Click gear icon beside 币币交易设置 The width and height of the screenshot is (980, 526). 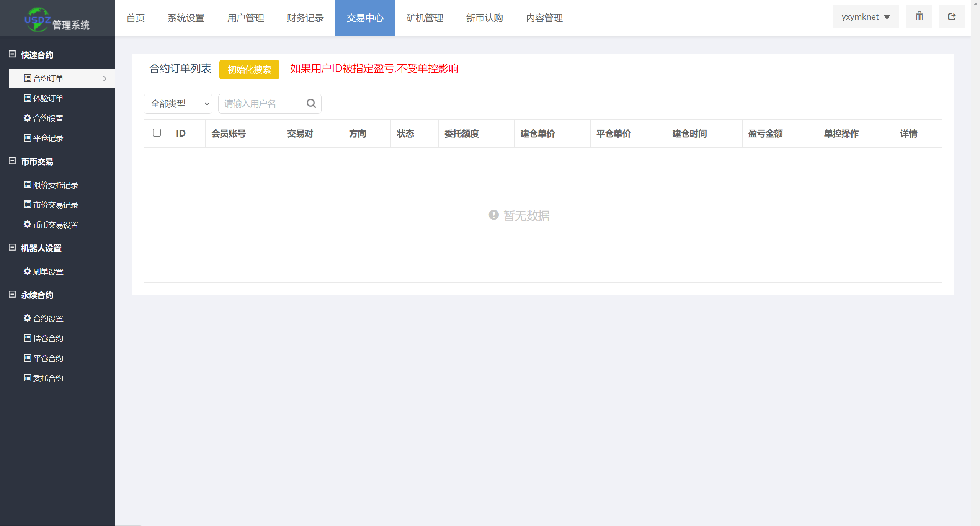28,225
